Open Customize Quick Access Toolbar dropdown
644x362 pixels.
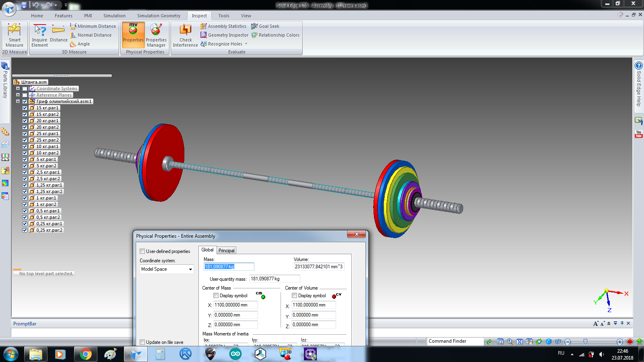[66, 5]
